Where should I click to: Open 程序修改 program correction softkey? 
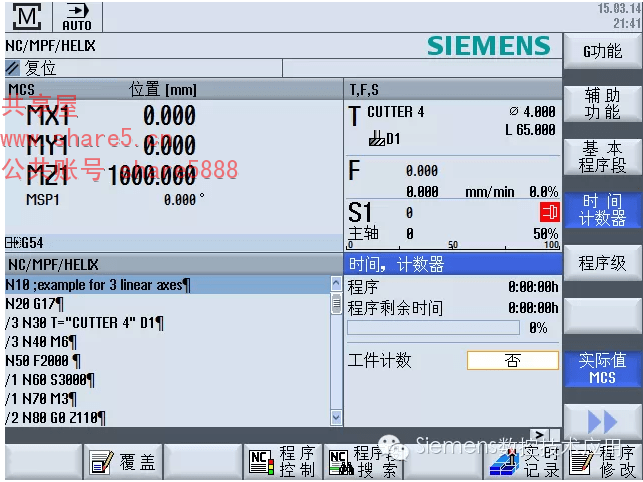point(601,461)
